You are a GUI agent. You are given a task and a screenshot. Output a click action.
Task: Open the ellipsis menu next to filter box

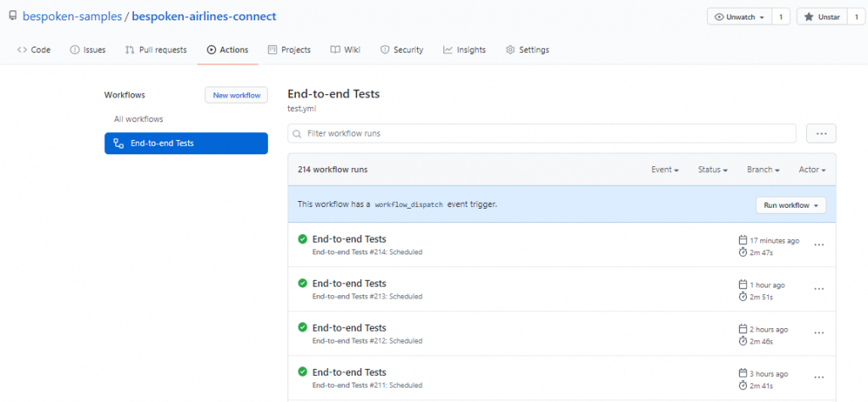(821, 133)
